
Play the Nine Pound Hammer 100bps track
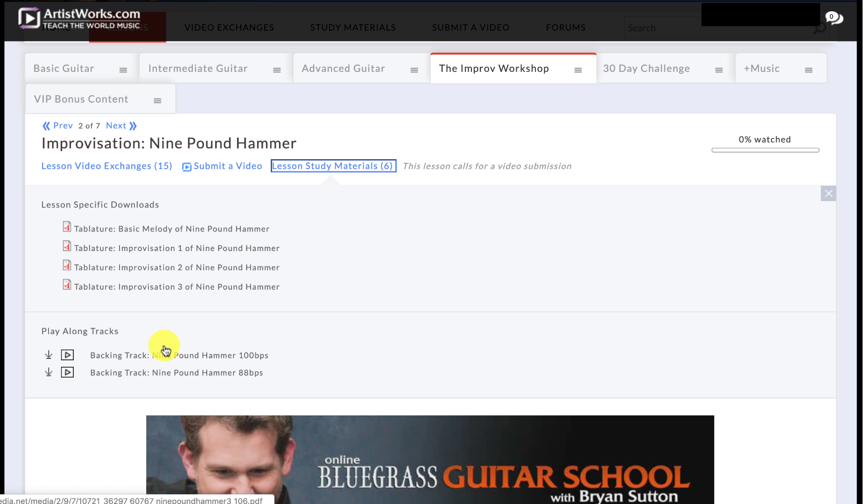[x=67, y=355]
